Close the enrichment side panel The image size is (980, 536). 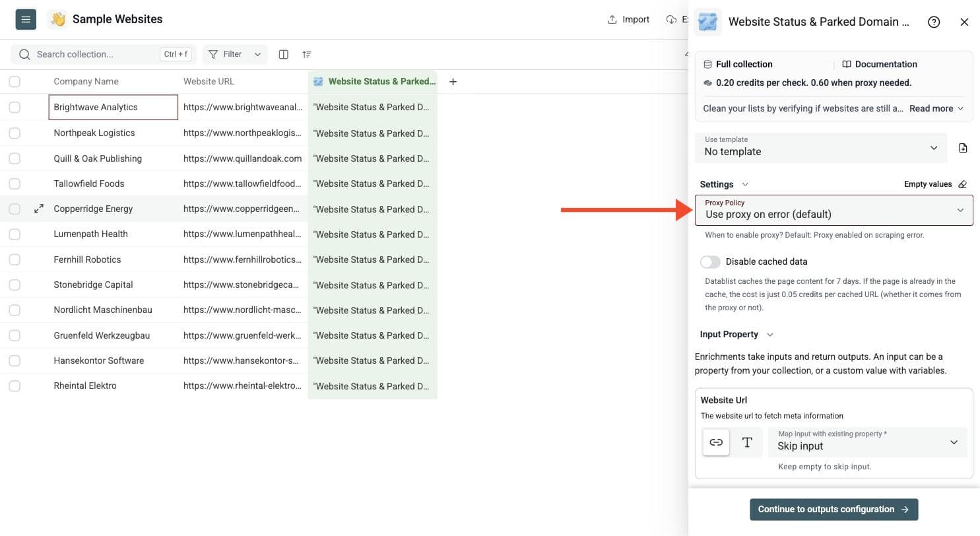[x=964, y=22]
